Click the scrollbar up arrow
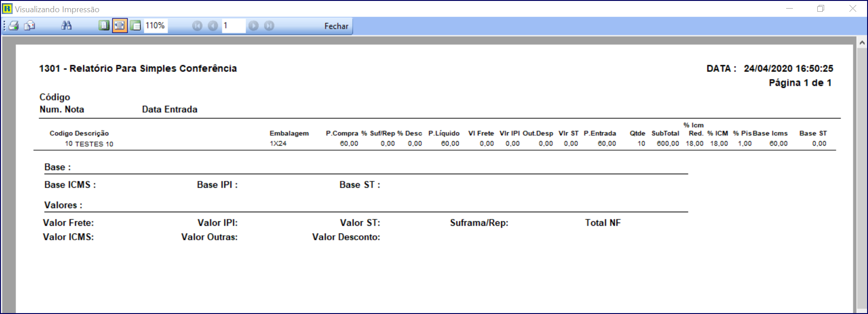Viewport: 868px width, 314px height. pos(862,43)
